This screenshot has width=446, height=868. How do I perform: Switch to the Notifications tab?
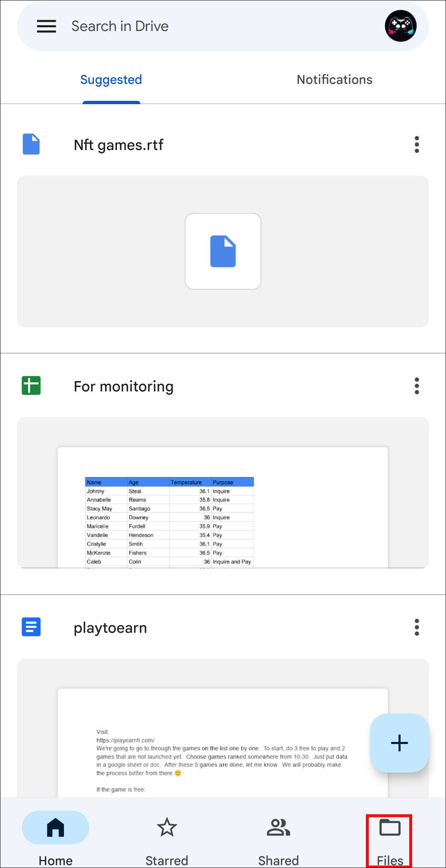[334, 80]
